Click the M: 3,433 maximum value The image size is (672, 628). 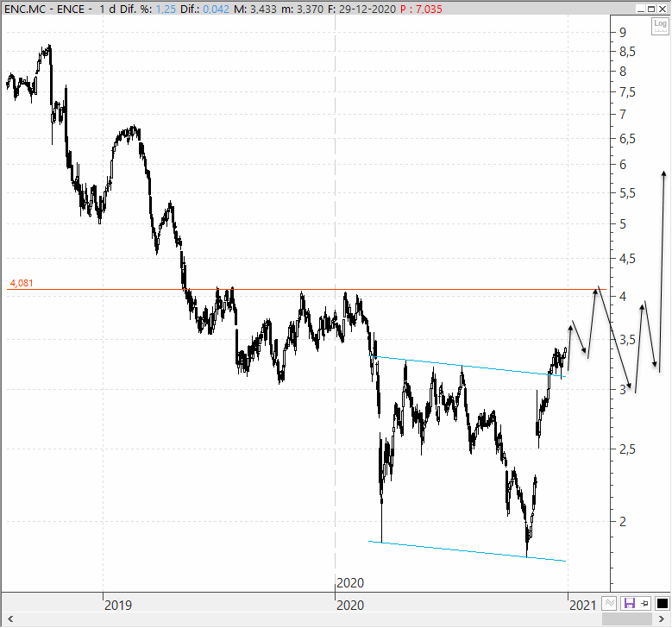click(x=255, y=9)
